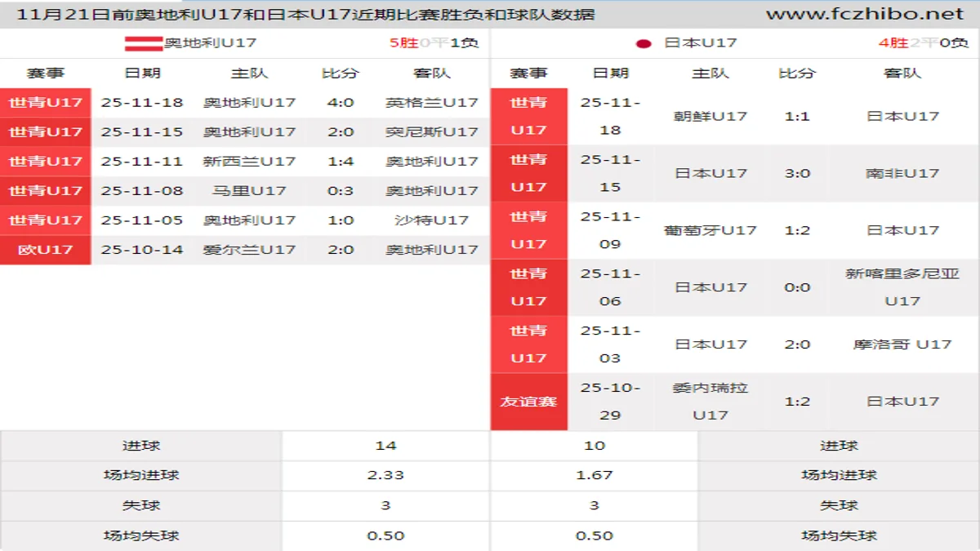The height and width of the screenshot is (551, 980).
Task: Click the 比分 column header on the right table
Action: coord(796,72)
